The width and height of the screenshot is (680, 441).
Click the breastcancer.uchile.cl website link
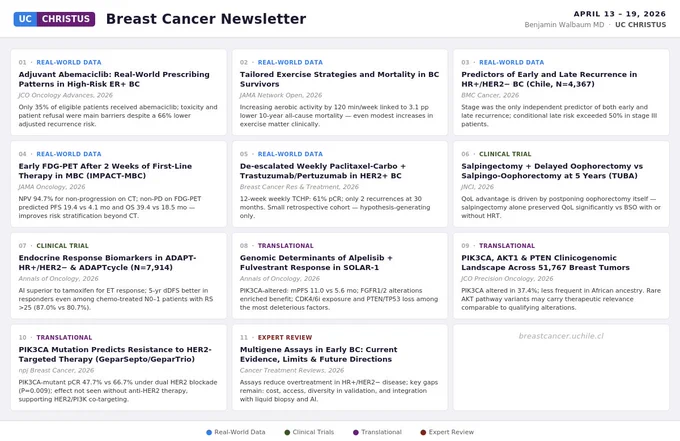(x=561, y=336)
